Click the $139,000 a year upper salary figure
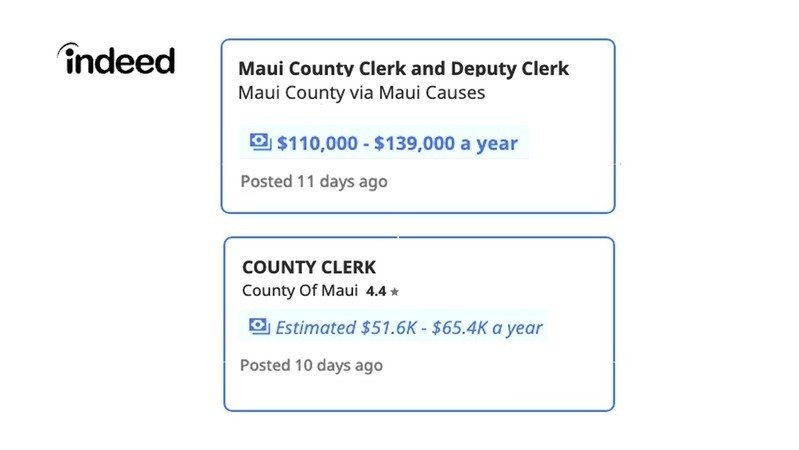This screenshot has height=450, width=799. (x=446, y=143)
